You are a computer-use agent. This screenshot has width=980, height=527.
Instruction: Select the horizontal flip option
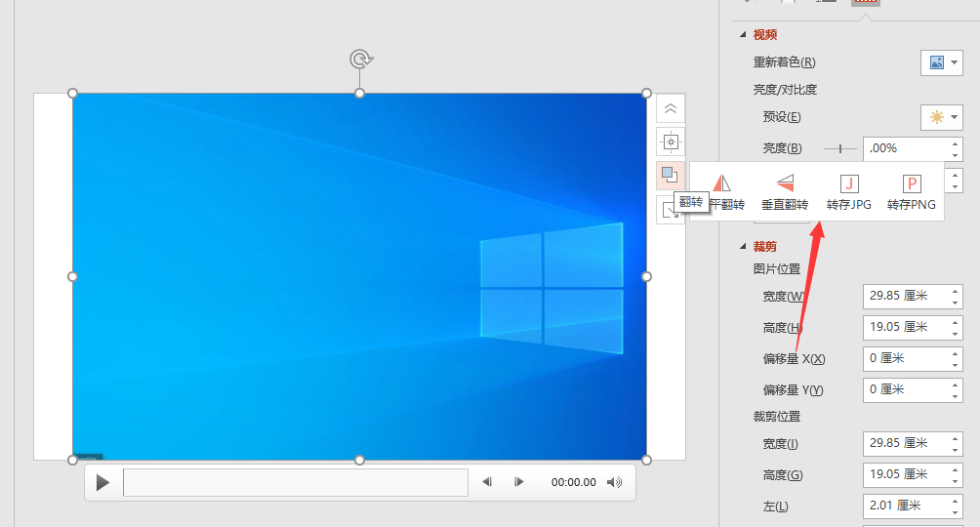point(725,192)
